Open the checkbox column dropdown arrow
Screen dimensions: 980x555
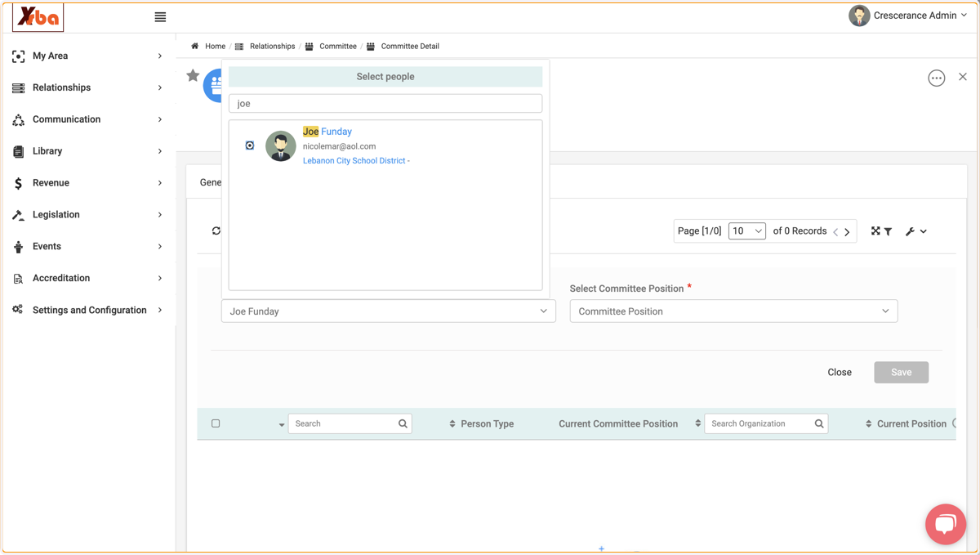point(281,425)
